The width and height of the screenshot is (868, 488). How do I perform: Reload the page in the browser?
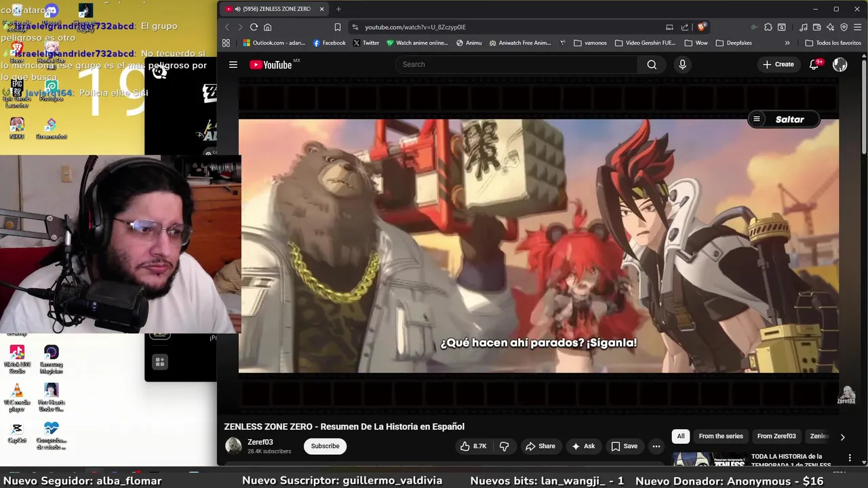254,27
